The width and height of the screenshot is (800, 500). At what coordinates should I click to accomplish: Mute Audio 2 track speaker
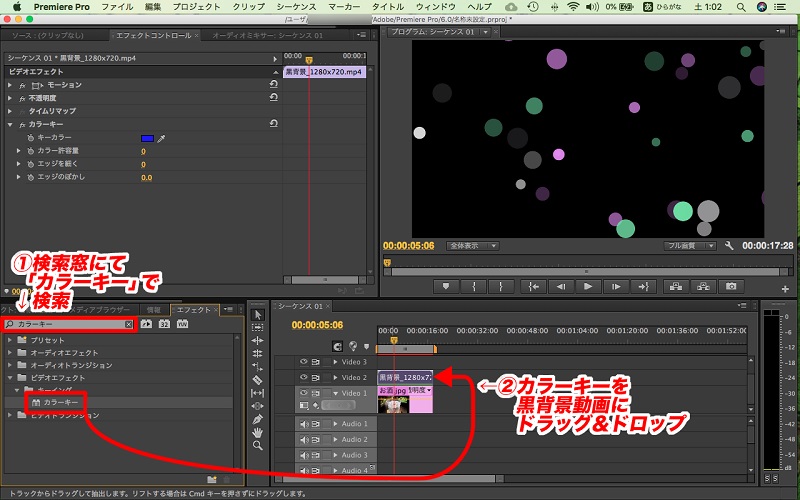304,440
